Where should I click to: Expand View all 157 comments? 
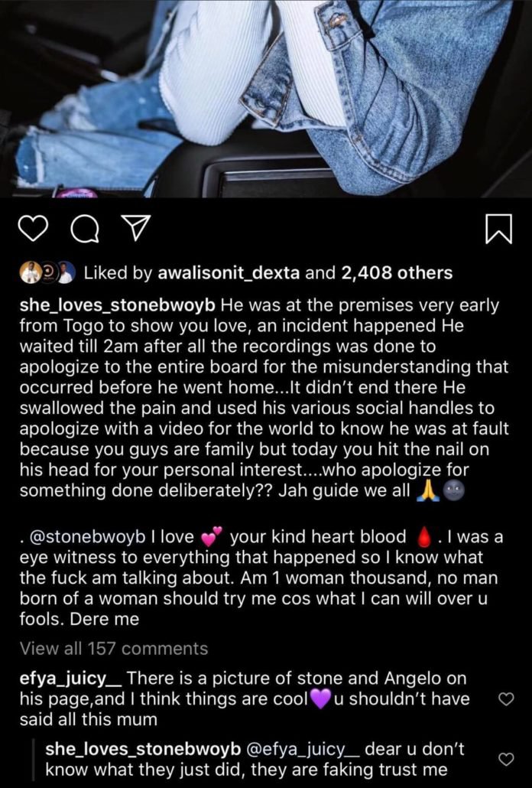tap(113, 649)
